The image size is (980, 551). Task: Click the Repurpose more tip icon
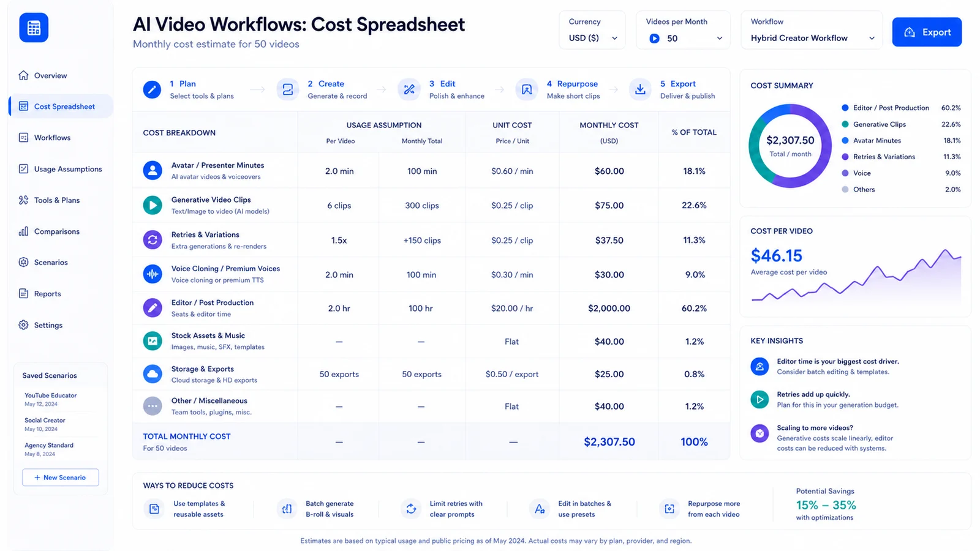click(669, 509)
